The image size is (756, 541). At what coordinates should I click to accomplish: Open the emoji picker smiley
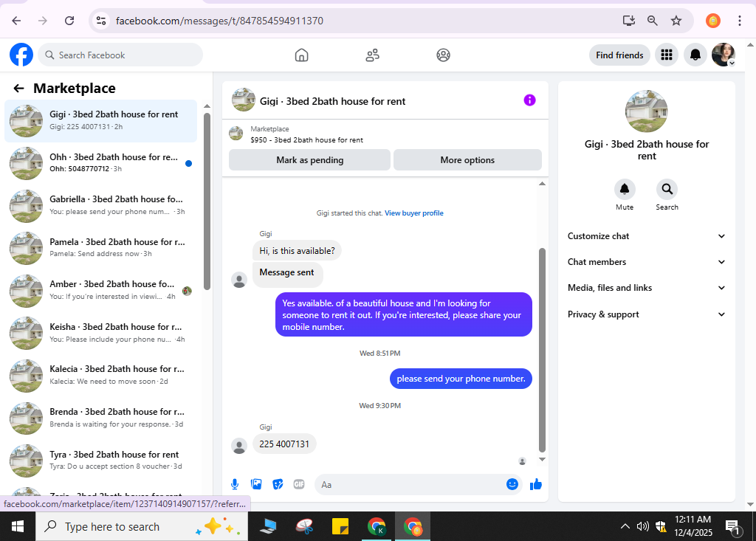point(512,484)
